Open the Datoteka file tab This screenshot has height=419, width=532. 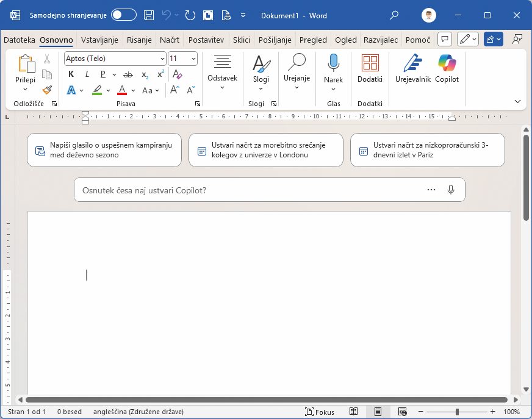coord(20,40)
